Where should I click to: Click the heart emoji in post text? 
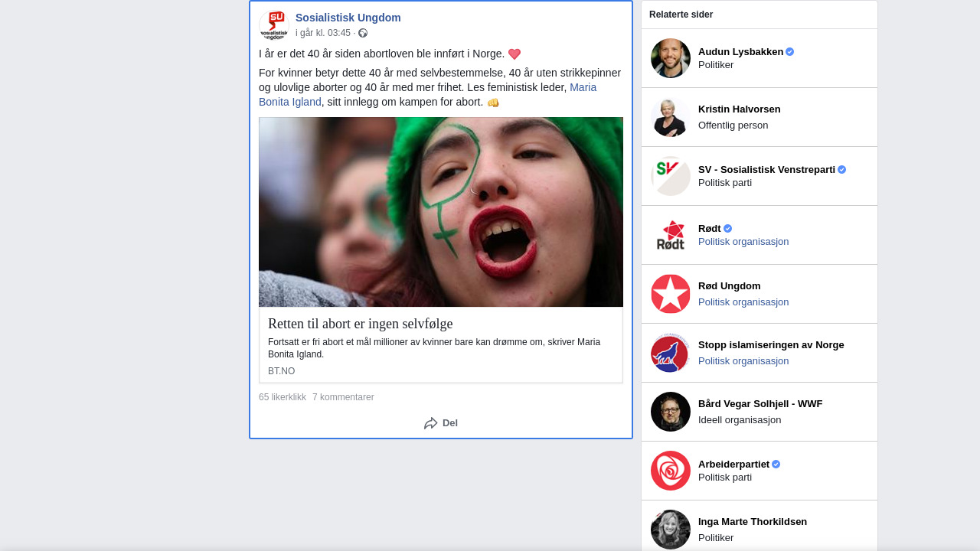514,54
